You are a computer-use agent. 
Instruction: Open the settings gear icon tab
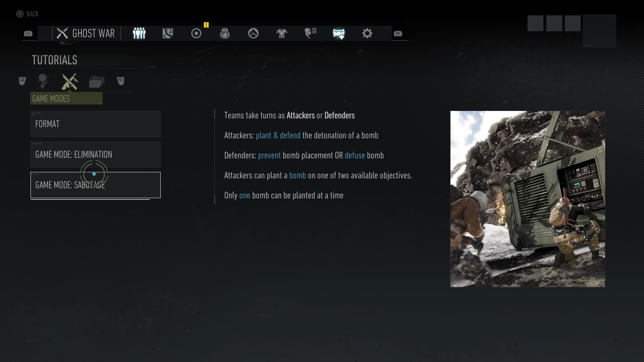pyautogui.click(x=367, y=33)
